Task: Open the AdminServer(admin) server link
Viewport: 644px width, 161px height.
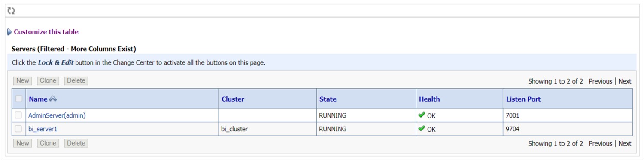Action: [57, 115]
